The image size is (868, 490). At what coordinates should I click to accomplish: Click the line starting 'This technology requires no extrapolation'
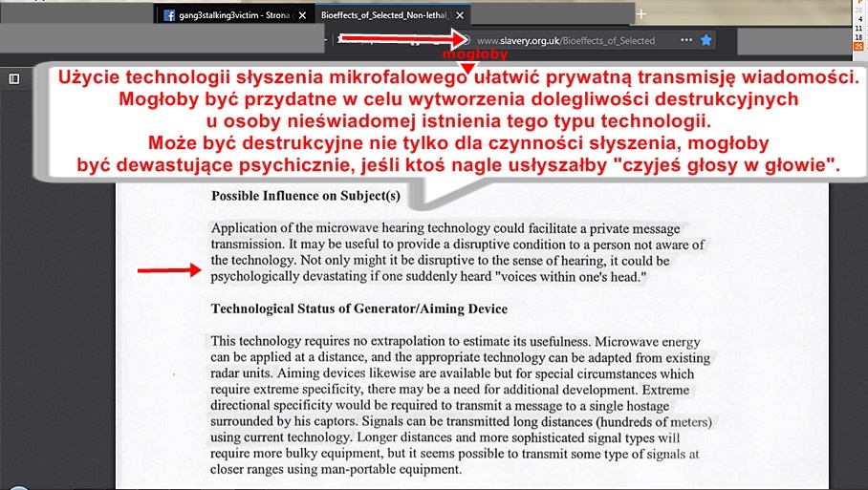(455, 341)
